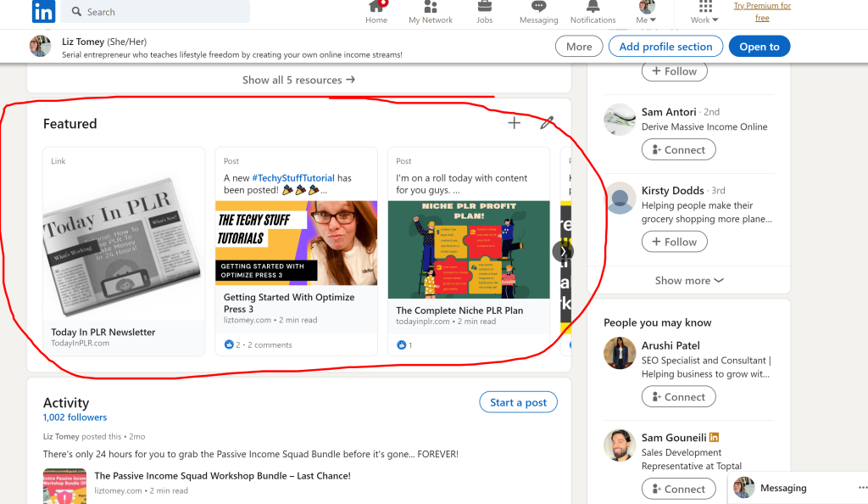This screenshot has width=868, height=504.
Task: Click the Open to button
Action: click(x=759, y=47)
